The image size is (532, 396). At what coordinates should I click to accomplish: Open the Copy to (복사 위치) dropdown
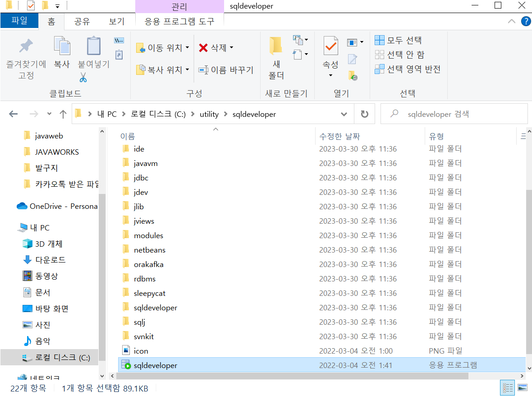(x=162, y=70)
